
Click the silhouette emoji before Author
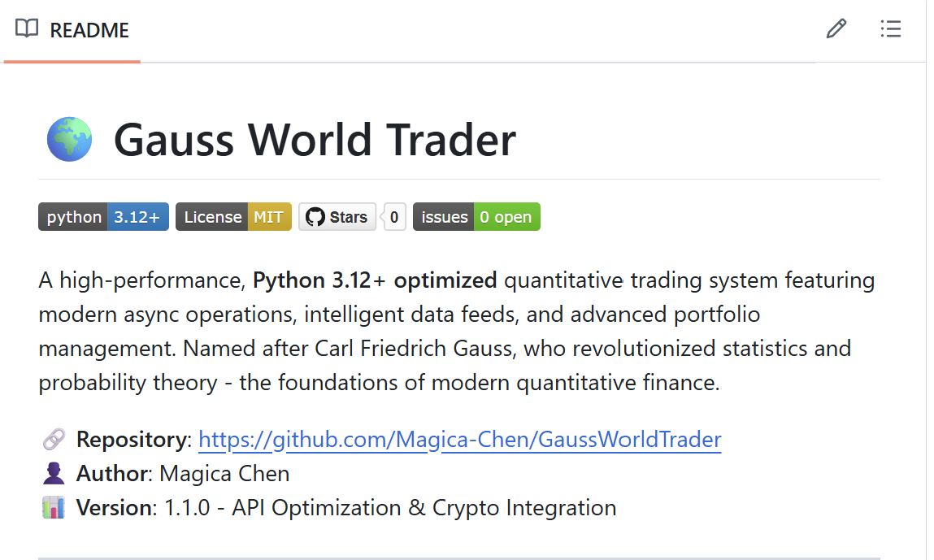[53, 474]
